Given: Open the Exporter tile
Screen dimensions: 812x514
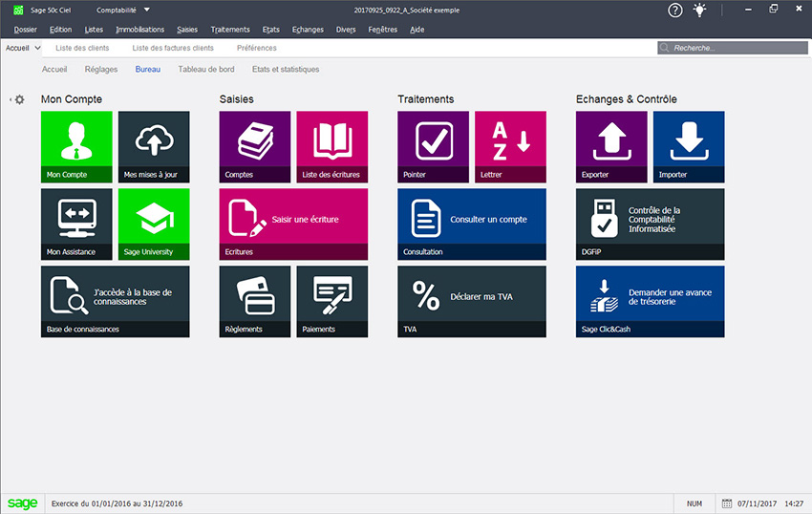Looking at the screenshot, I should coord(611,146).
